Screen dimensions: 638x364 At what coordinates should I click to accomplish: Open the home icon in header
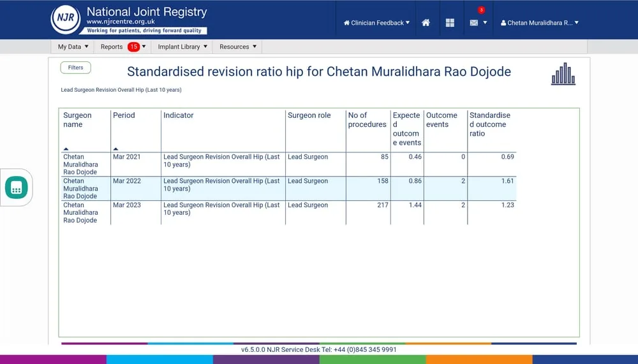point(426,23)
